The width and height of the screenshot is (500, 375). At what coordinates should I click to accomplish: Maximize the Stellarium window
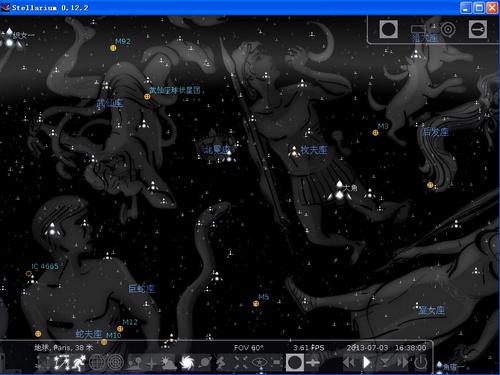point(479,8)
